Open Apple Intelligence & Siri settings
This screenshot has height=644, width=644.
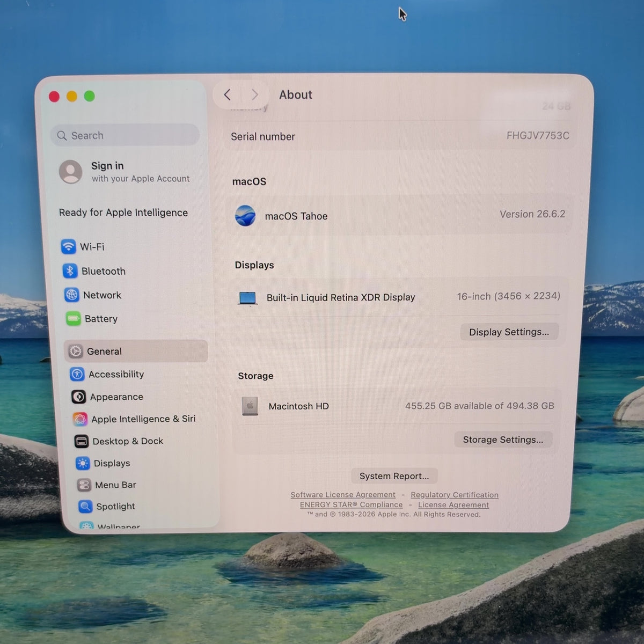click(134, 419)
